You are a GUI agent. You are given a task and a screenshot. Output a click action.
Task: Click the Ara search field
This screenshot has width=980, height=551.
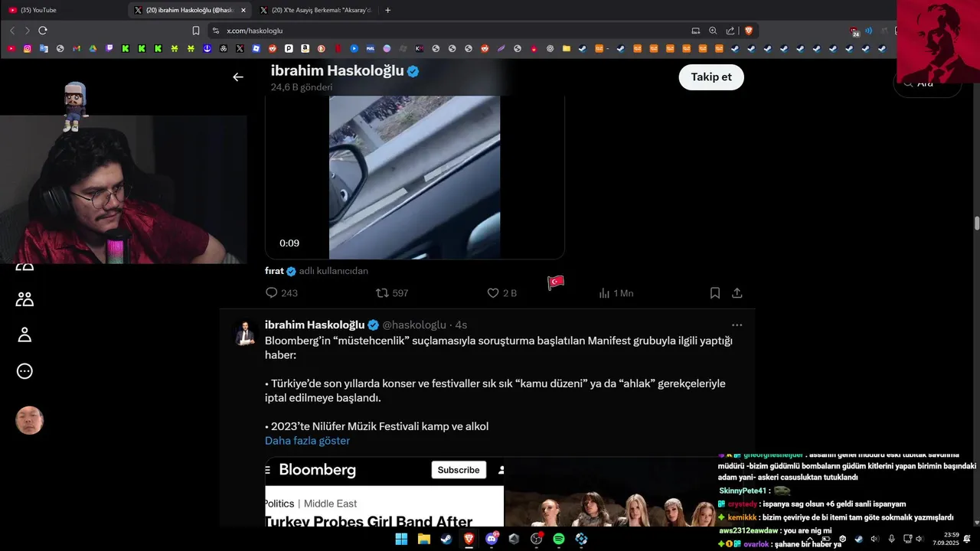[927, 83]
